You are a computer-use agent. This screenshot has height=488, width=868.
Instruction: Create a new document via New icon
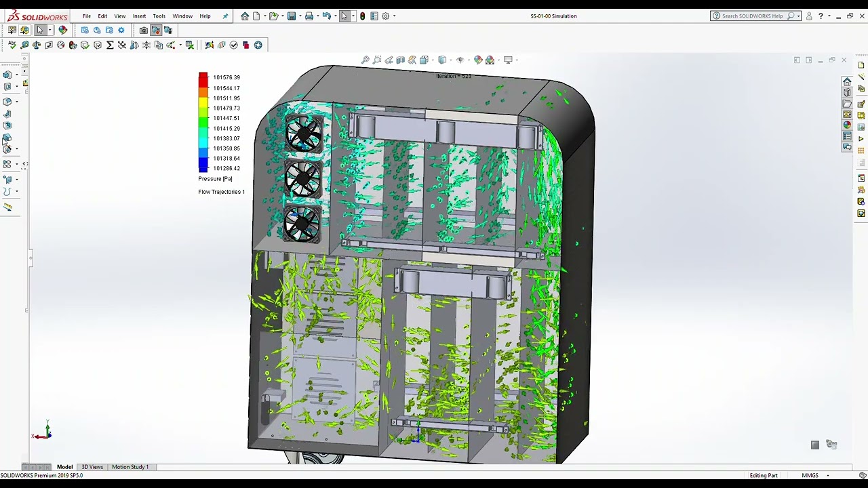coord(256,16)
